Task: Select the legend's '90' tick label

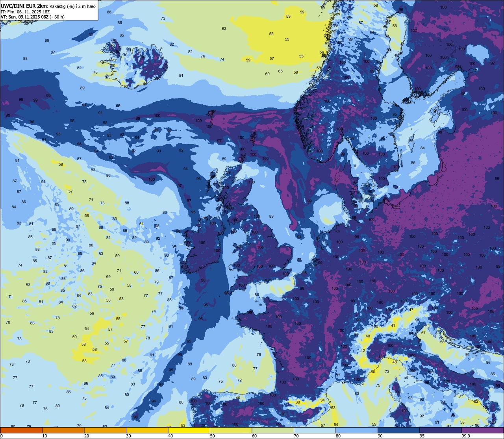Action: (x=380, y=436)
